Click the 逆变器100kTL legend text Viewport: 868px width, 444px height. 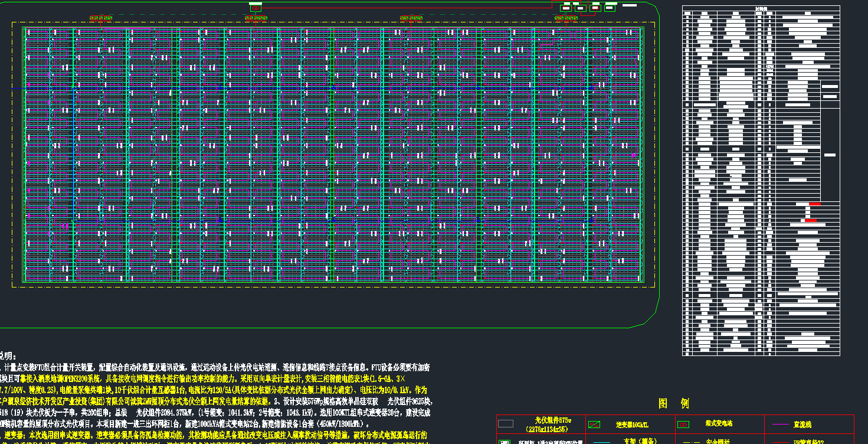coord(632,425)
